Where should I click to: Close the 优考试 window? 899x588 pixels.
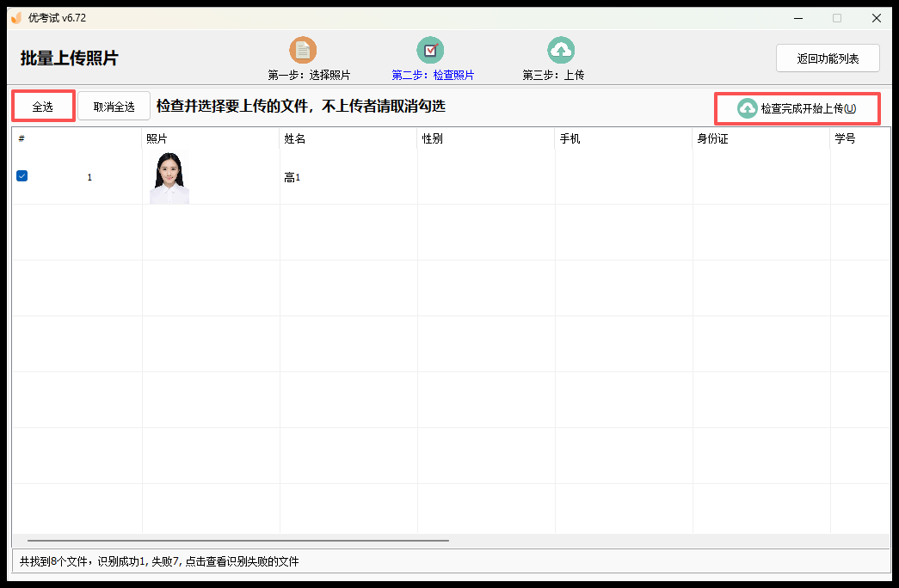point(876,18)
